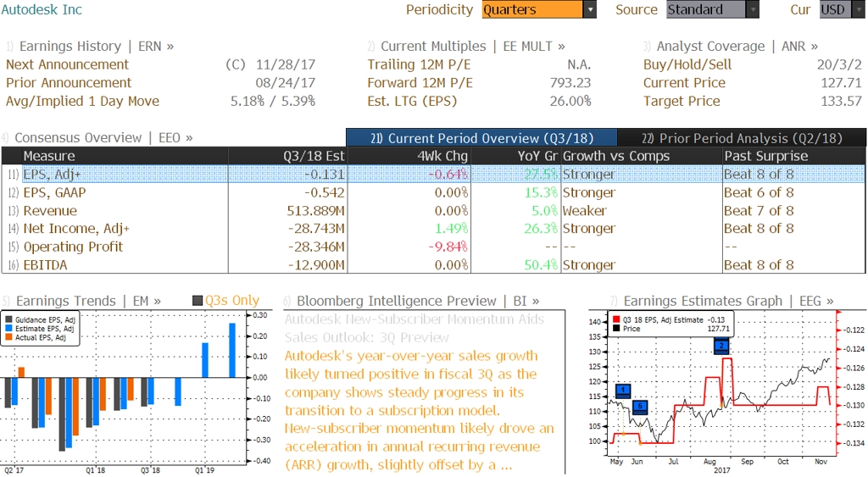Click the black Price legend swatch
This screenshot has height=477, width=868.
pos(616,329)
